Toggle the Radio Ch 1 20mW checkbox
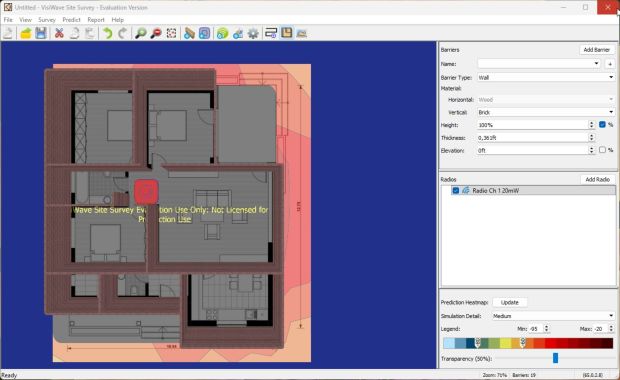620x380 pixels. 456,190
